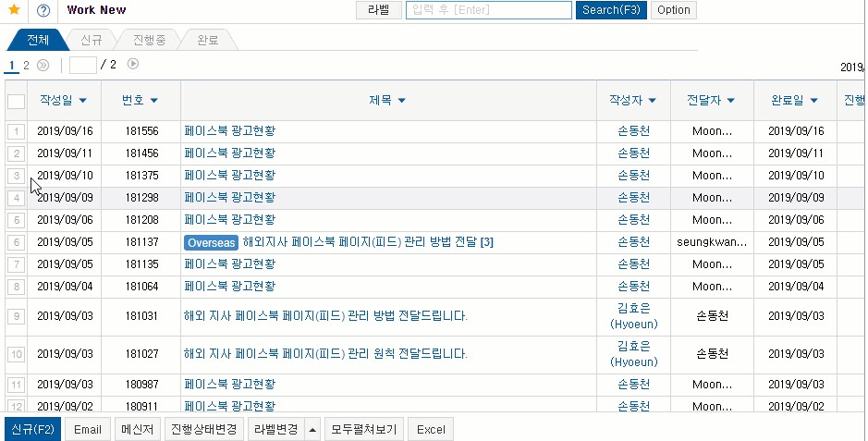
Task: Open post 해외 지사 페이스북 페이지(피드) 관리 방법 전달드립니다
Action: click(325, 316)
